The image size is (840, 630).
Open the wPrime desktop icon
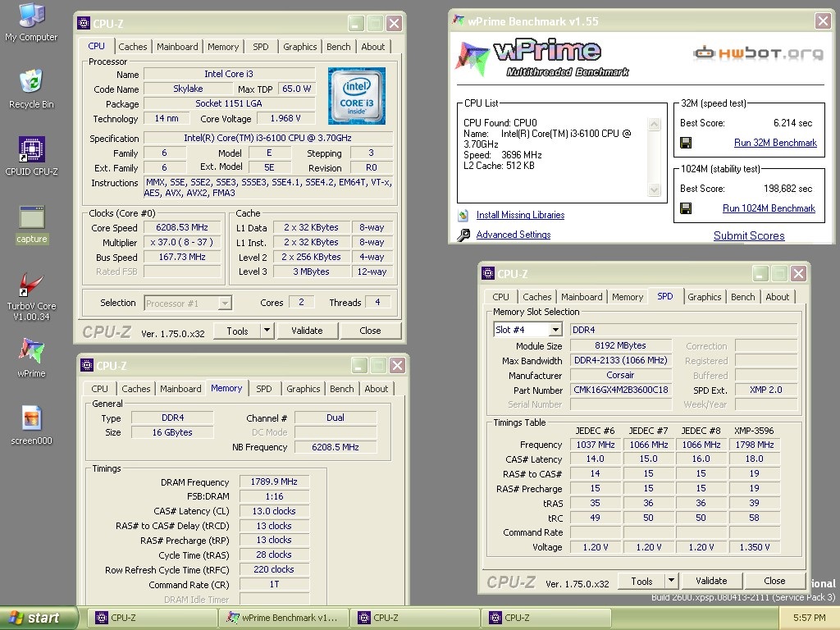pos(31,358)
